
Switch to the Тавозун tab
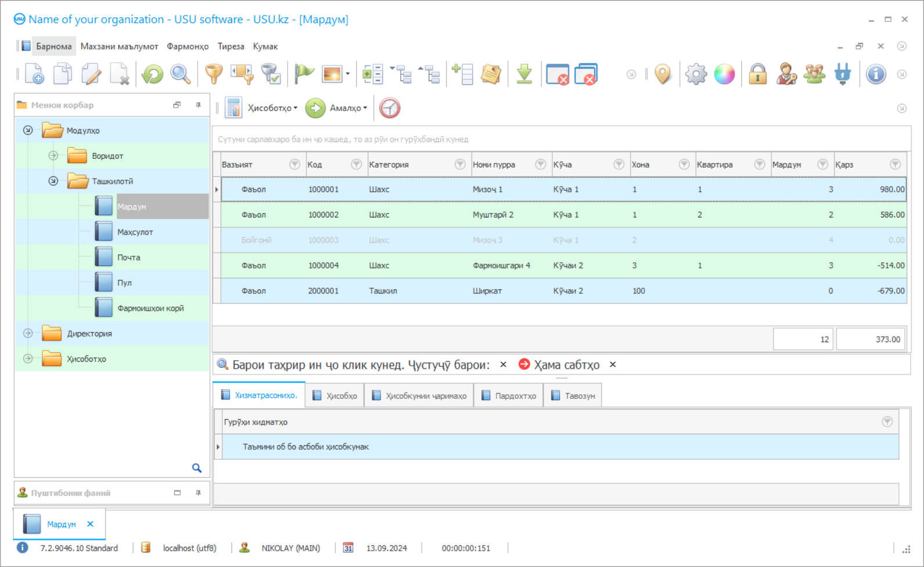pos(572,395)
